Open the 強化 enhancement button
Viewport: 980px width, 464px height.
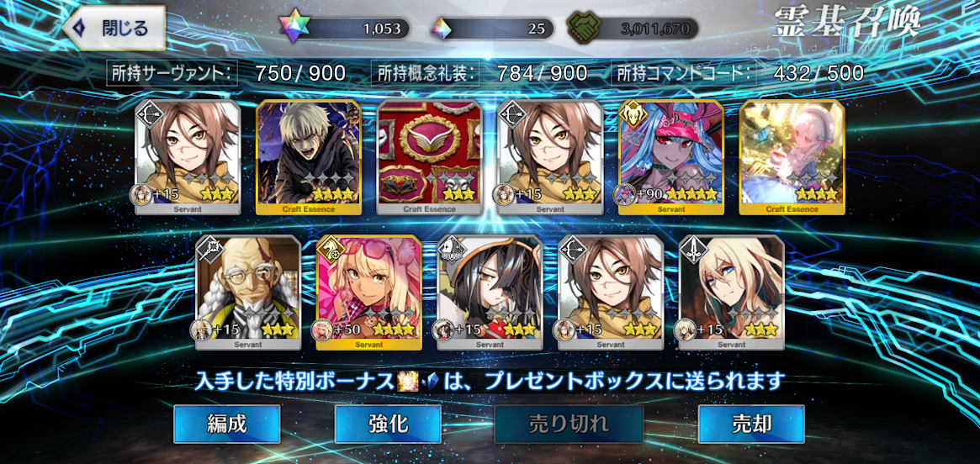(388, 424)
